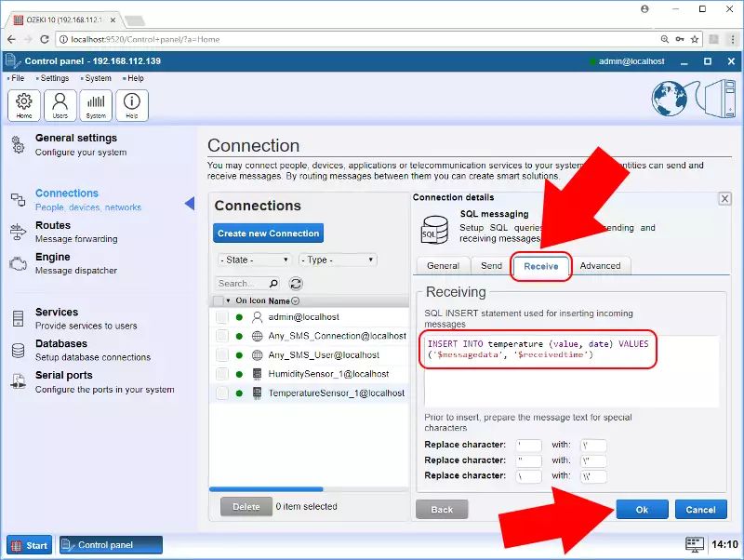744x560 pixels.
Task: Click globe icon of Any_SMS_User@localhost
Action: pyautogui.click(x=258, y=355)
